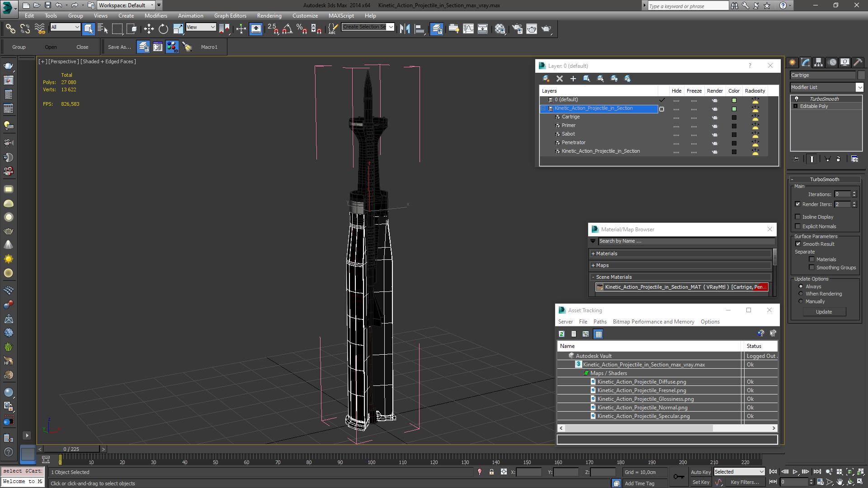Open Workspace Default dropdown

[126, 5]
